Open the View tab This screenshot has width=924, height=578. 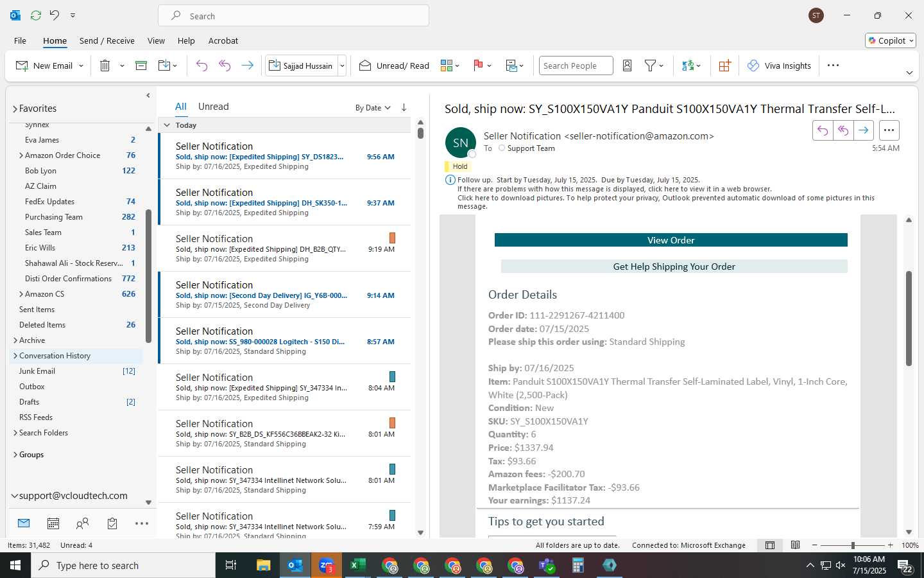coord(156,40)
